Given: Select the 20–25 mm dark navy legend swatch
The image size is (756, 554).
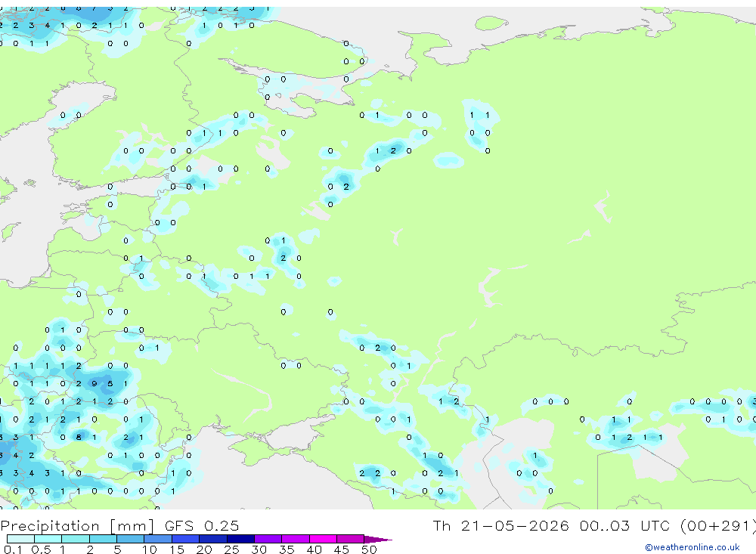Looking at the screenshot, I should [x=213, y=539].
